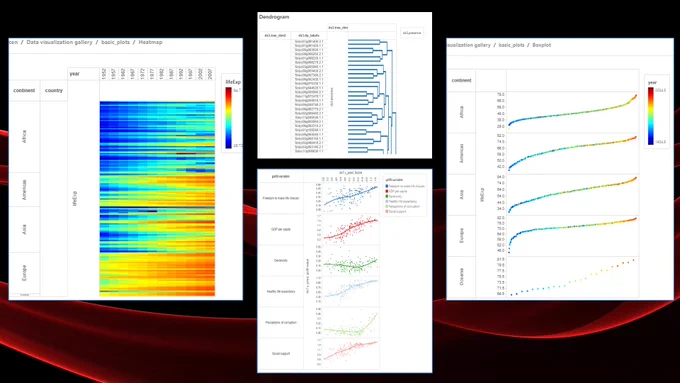680x383 pixels.
Task: Click the green legend swatch for Generosity
Action: 387,196
